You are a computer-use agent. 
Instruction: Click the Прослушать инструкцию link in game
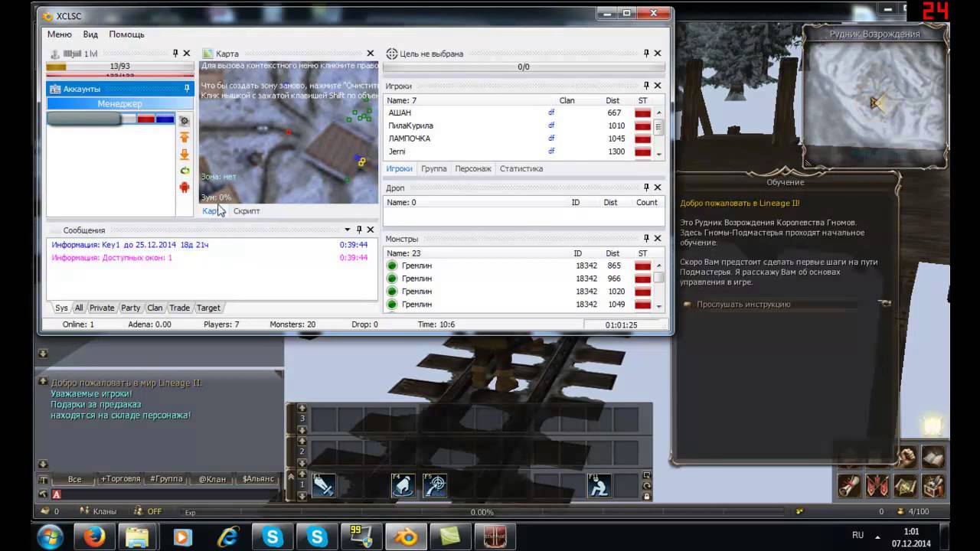coord(743,304)
